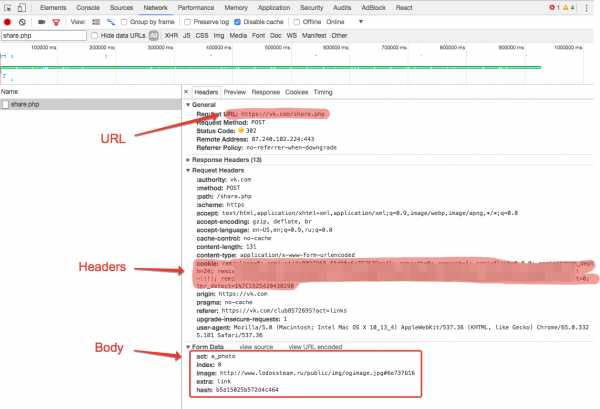The image size is (600, 409).
Task: Click the Remote Address value 87.240.182.224:443
Action: point(283,139)
